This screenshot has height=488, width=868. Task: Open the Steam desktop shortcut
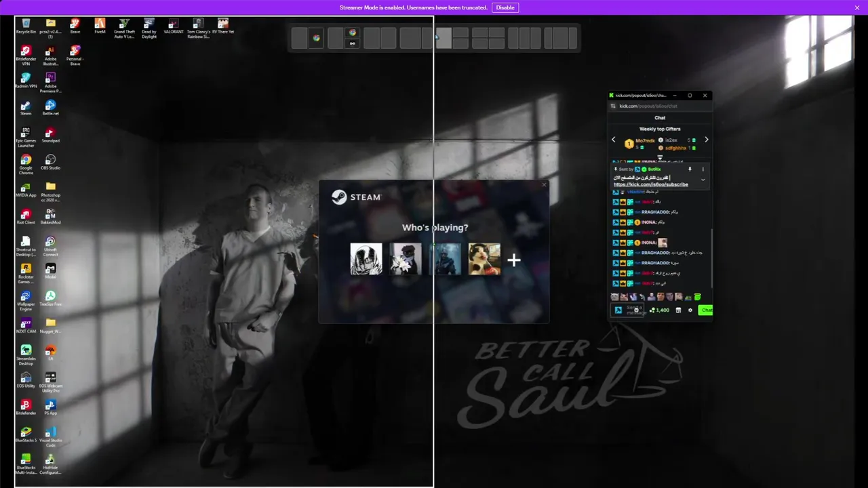[x=26, y=108]
